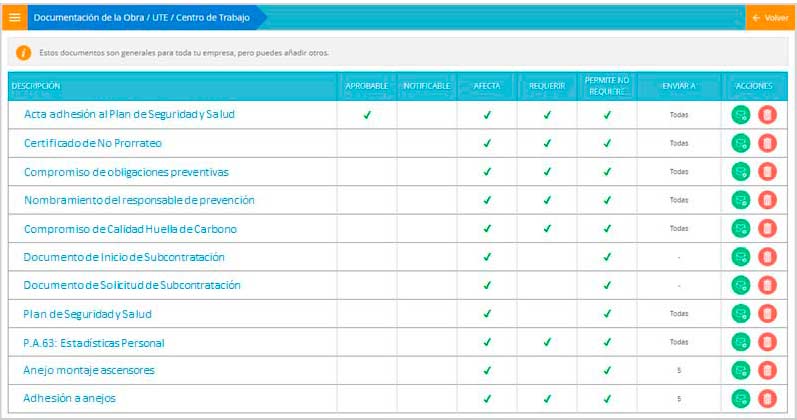The height and width of the screenshot is (420, 797).
Task: Send request for Adhesión a anejos
Action: click(x=741, y=399)
